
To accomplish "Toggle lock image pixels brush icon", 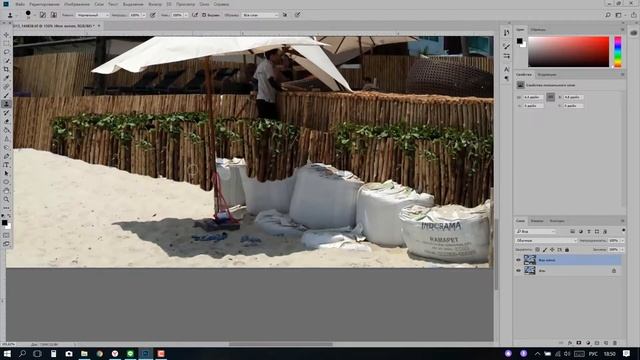I will (x=544, y=249).
